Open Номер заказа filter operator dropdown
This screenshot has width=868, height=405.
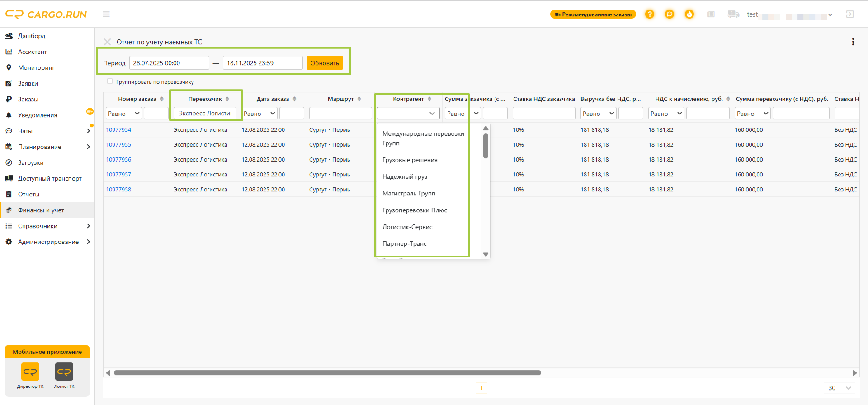pyautogui.click(x=124, y=113)
